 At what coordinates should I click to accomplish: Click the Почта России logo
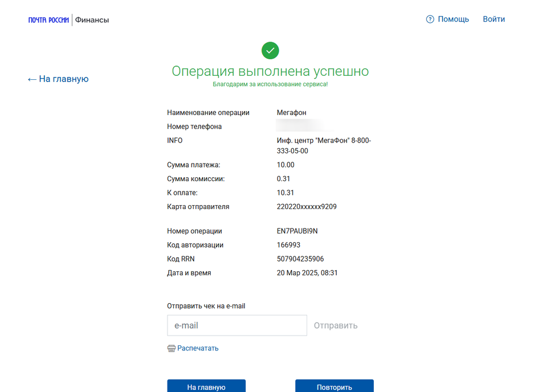click(48, 20)
